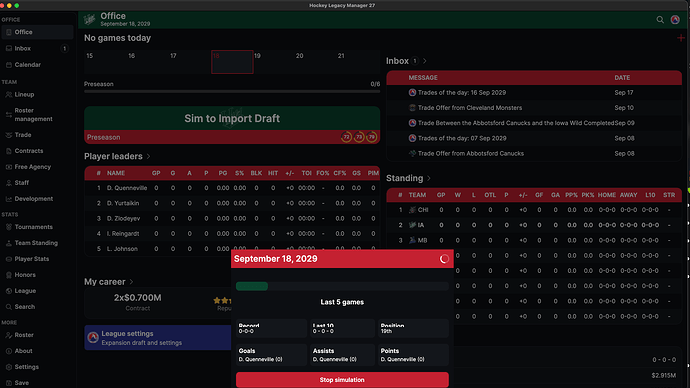
Task: Click the Settings gear icon in sidebar
Action: [x=9, y=367]
